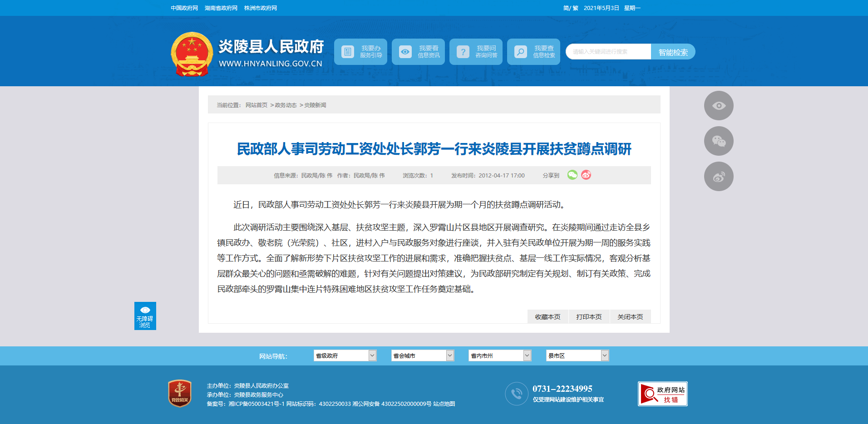Click the phone icon in footer

point(516,394)
